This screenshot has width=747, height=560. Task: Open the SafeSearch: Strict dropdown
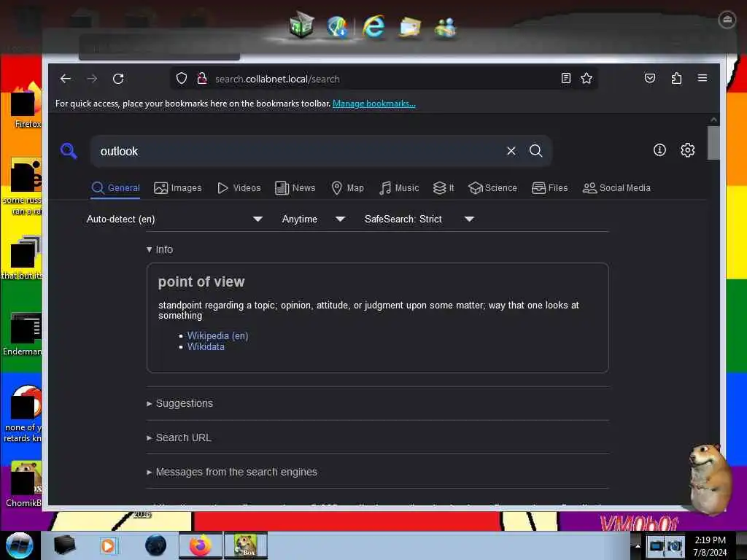point(419,219)
